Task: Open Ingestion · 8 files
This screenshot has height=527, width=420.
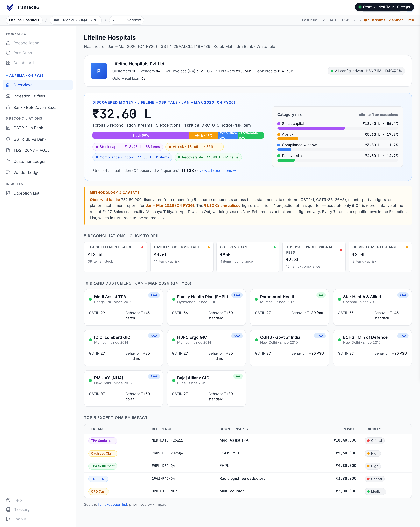Action: pyautogui.click(x=38, y=96)
